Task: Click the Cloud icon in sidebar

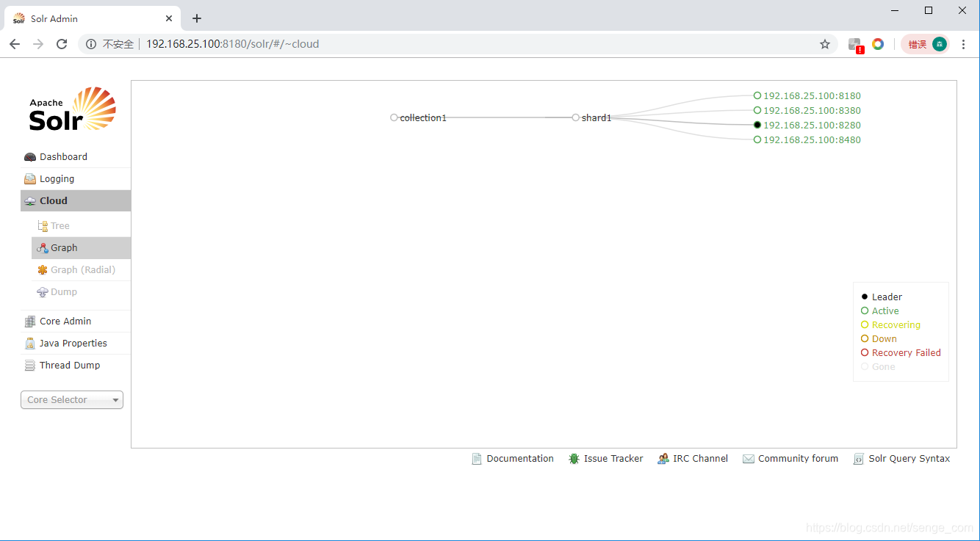Action: [x=30, y=201]
